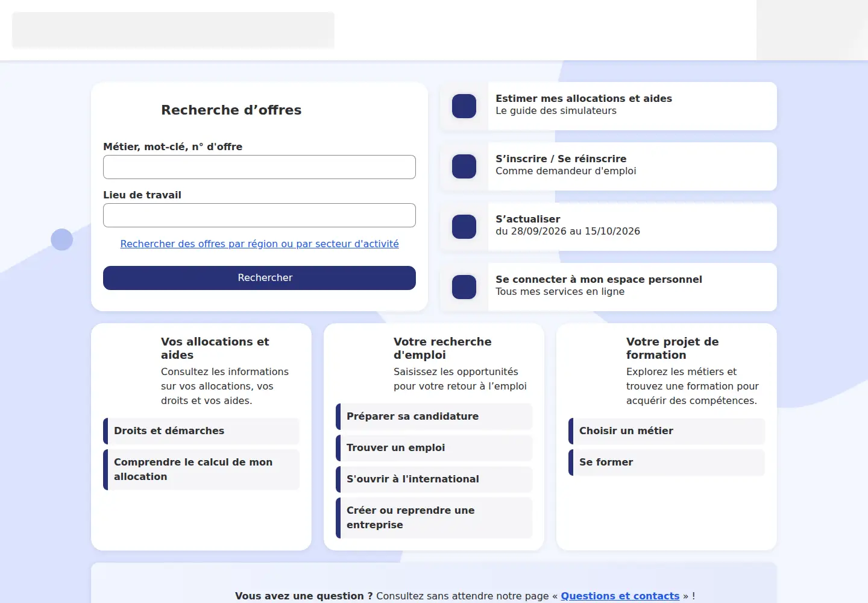868x603 pixels.
Task: Open Se former
Action: tap(667, 463)
